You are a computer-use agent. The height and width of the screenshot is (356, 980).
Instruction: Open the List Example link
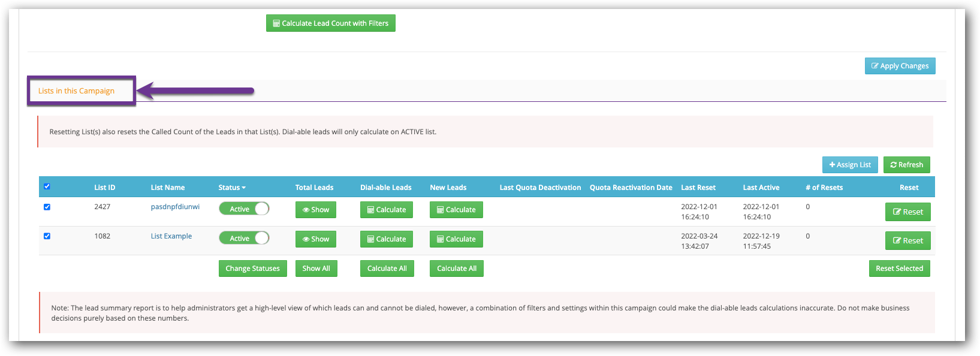point(171,236)
